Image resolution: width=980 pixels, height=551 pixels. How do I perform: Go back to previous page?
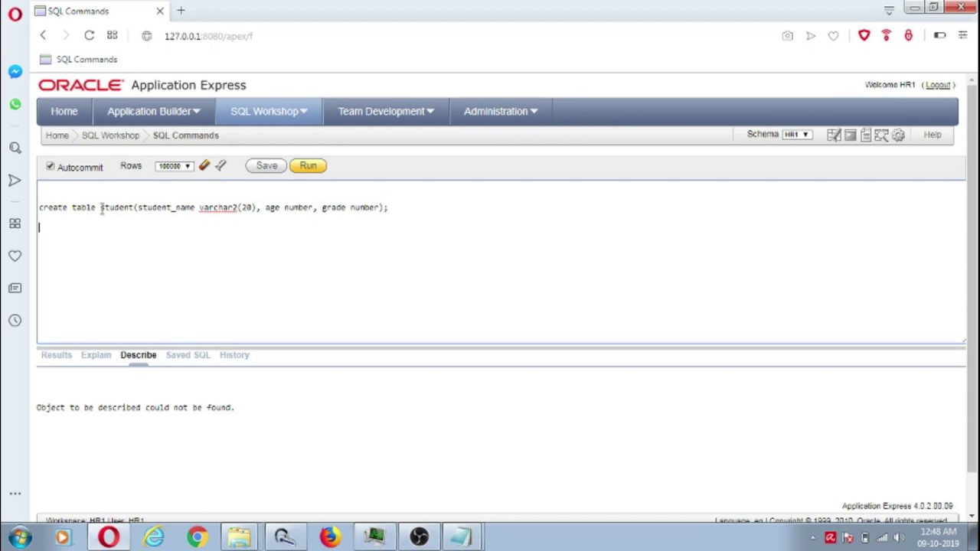tap(43, 35)
